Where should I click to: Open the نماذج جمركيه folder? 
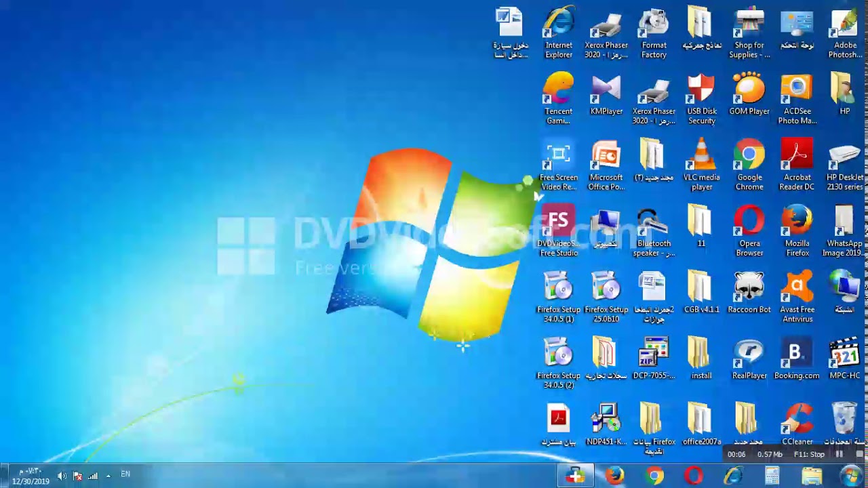tap(701, 28)
